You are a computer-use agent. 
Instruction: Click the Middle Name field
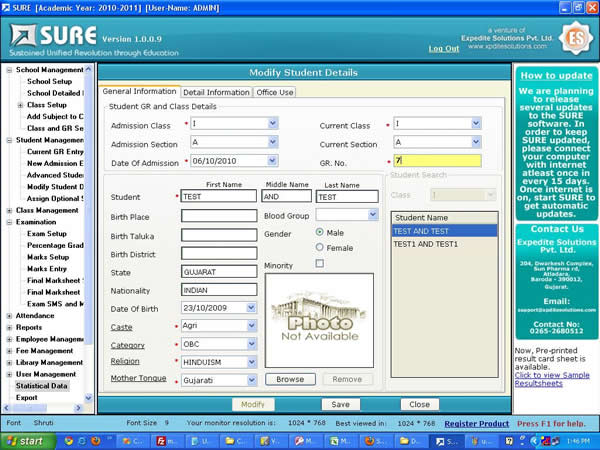[x=286, y=196]
